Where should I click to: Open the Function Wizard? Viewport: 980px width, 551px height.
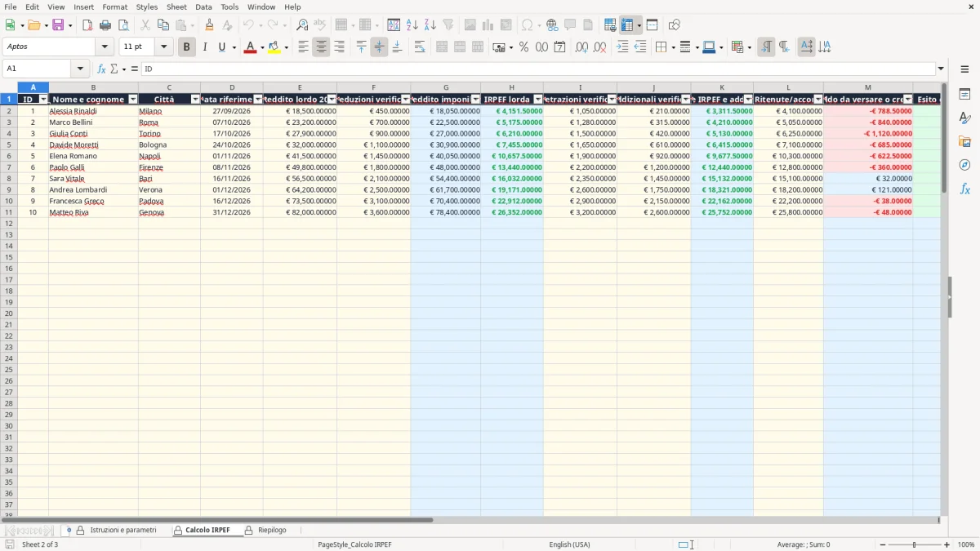(x=101, y=69)
